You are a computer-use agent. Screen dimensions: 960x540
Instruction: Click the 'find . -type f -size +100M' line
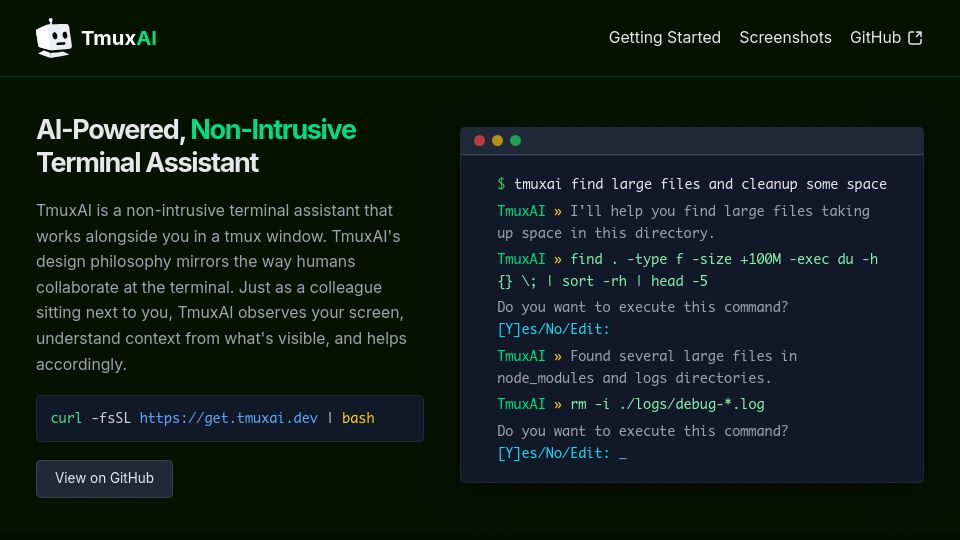(688, 259)
